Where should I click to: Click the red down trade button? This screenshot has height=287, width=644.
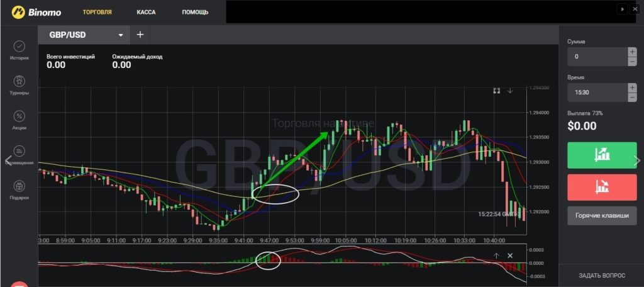pos(602,188)
